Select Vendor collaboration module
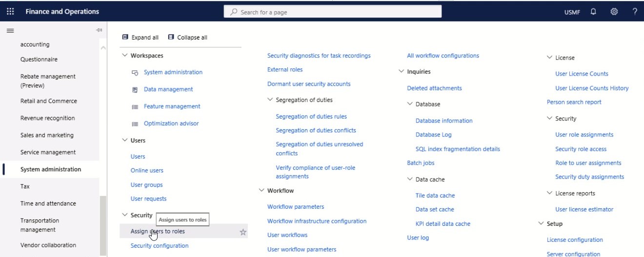Image resolution: width=644 pixels, height=257 pixels. coord(48,245)
